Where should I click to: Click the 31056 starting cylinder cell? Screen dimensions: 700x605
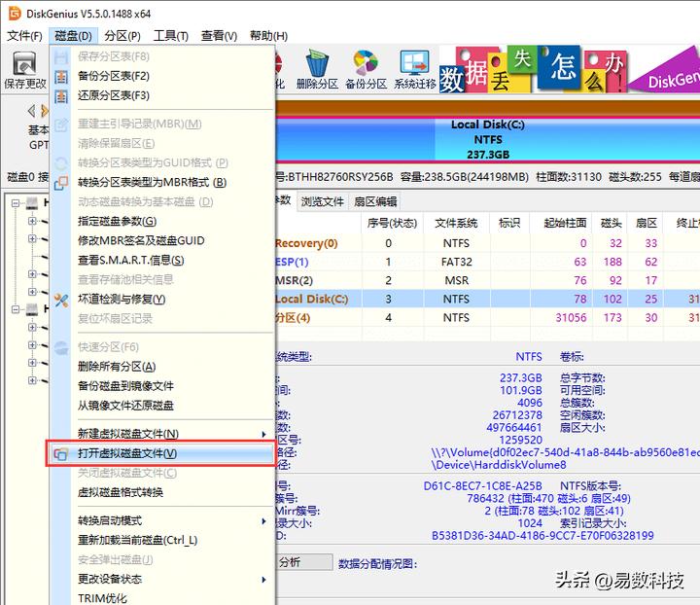(x=571, y=318)
